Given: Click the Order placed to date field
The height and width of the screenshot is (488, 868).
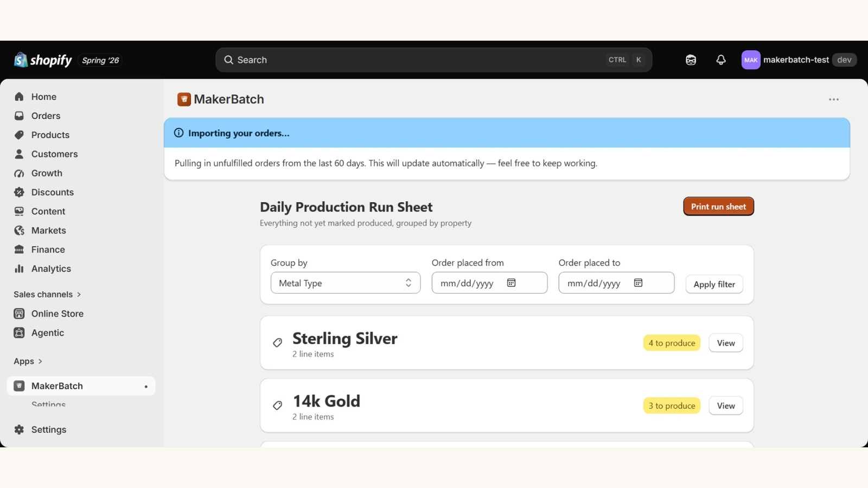Looking at the screenshot, I should [616, 282].
